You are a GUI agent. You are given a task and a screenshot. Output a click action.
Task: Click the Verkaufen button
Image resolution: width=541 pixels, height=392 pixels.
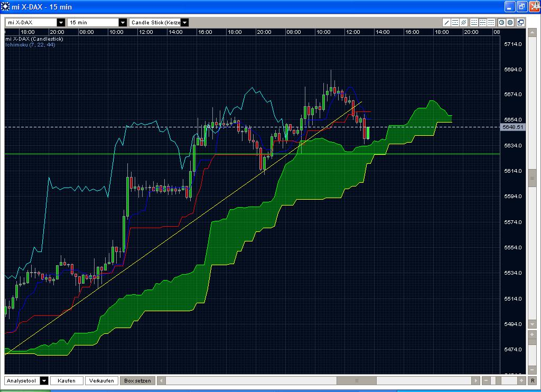point(101,380)
